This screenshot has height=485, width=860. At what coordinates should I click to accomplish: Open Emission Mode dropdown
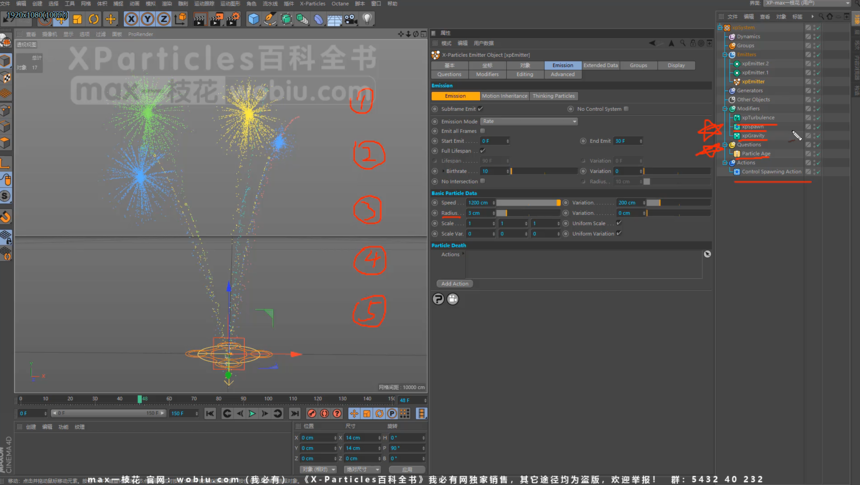coord(529,121)
